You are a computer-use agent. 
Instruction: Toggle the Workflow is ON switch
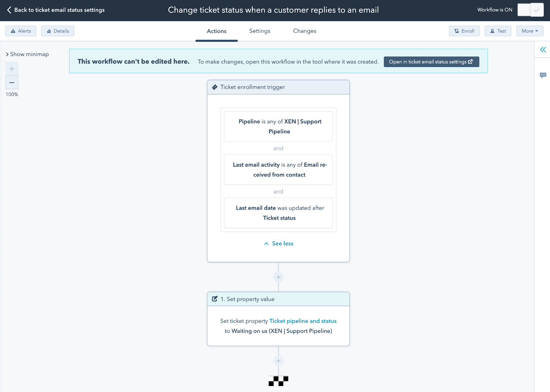click(x=530, y=10)
